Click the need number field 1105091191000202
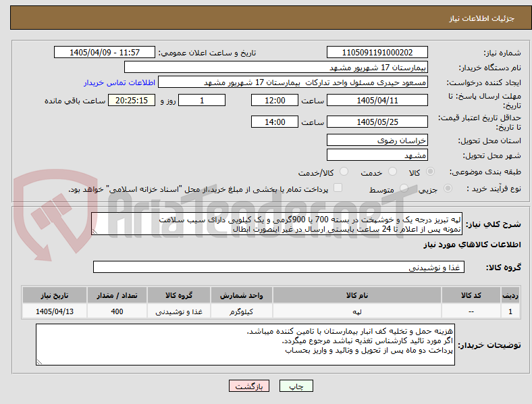The height and width of the screenshot is (404, 532). [377, 52]
